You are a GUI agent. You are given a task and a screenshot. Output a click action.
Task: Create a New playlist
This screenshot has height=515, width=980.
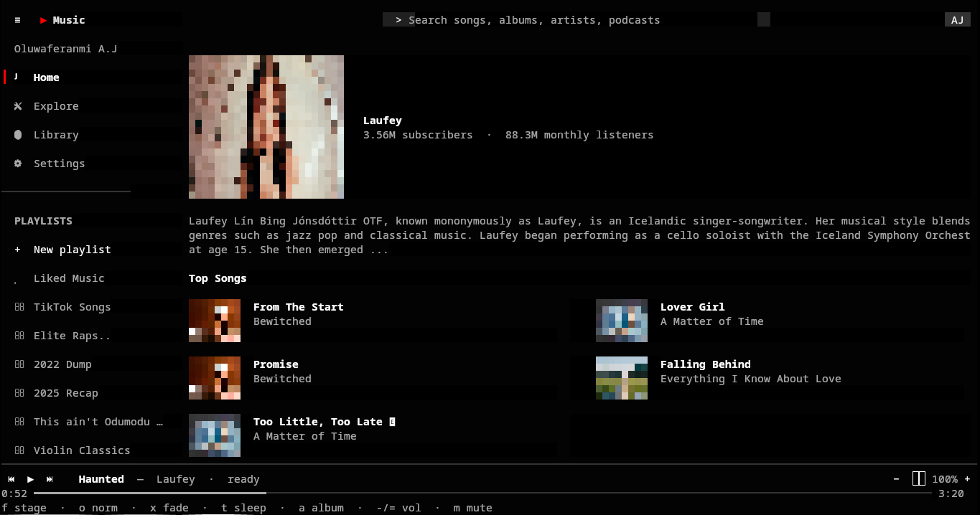[x=72, y=250]
